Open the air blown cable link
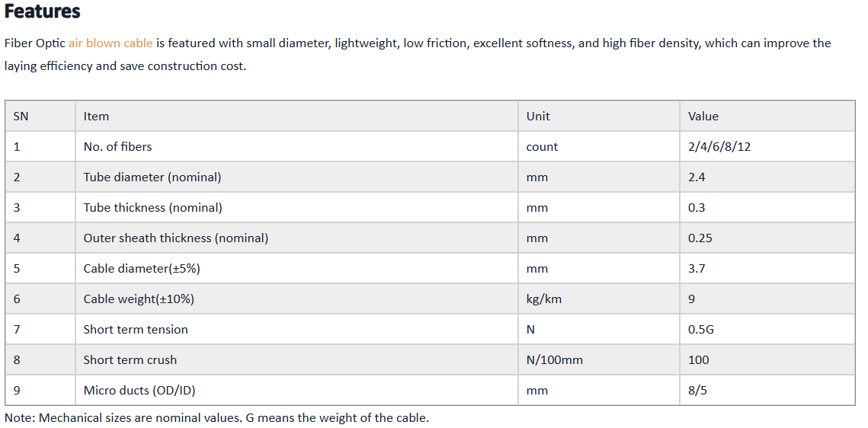 point(111,43)
